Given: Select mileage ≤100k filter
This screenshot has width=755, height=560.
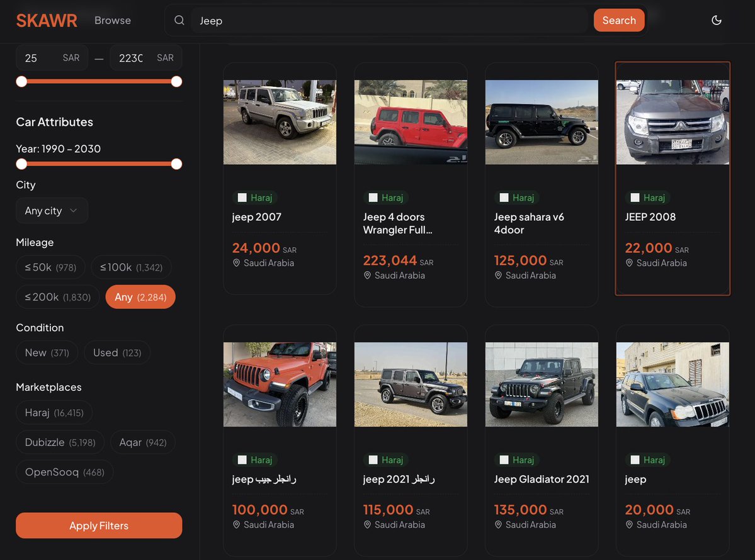Looking at the screenshot, I should pos(131,267).
